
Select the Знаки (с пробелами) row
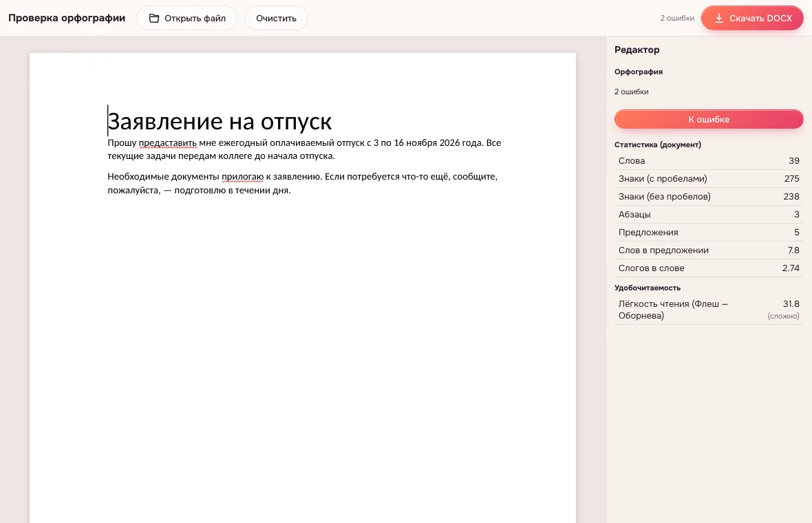pyautogui.click(x=708, y=179)
